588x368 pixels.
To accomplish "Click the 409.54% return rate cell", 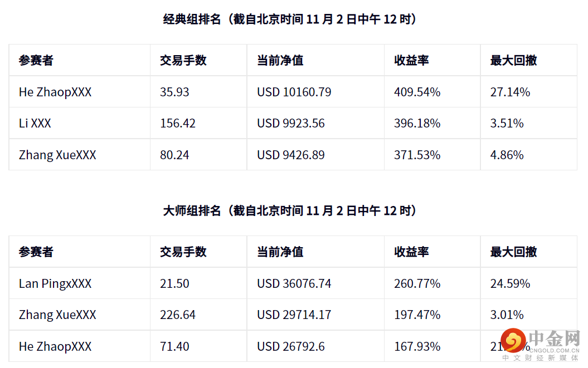I will [417, 92].
